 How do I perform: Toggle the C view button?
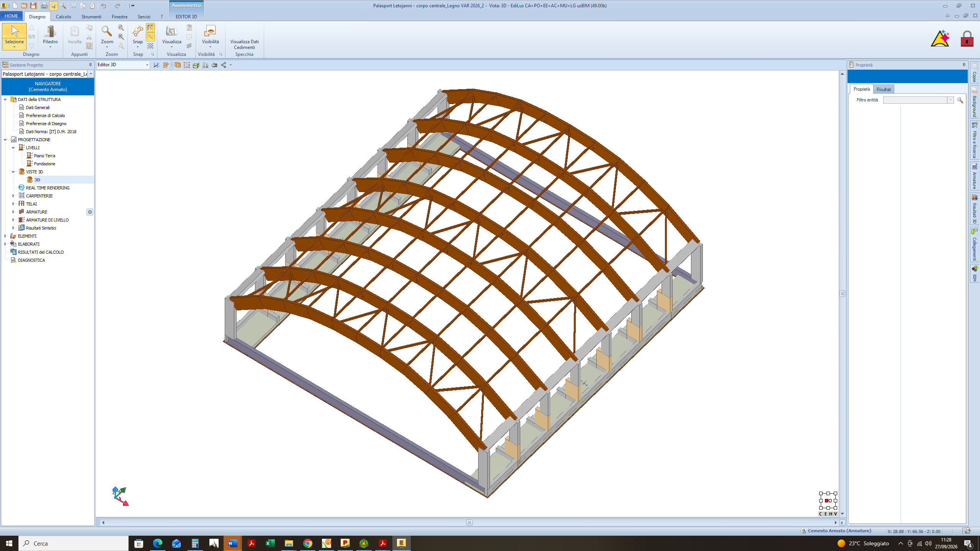coord(821,514)
